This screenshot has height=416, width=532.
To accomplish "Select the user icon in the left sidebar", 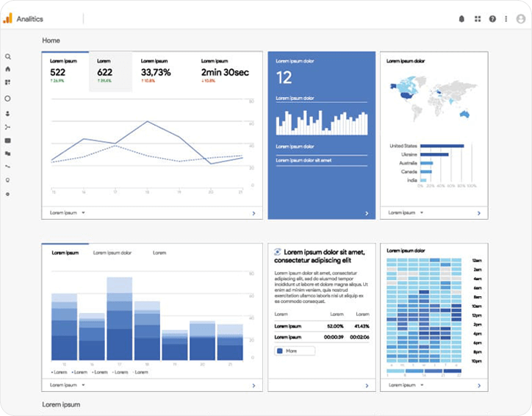I will pos(8,113).
